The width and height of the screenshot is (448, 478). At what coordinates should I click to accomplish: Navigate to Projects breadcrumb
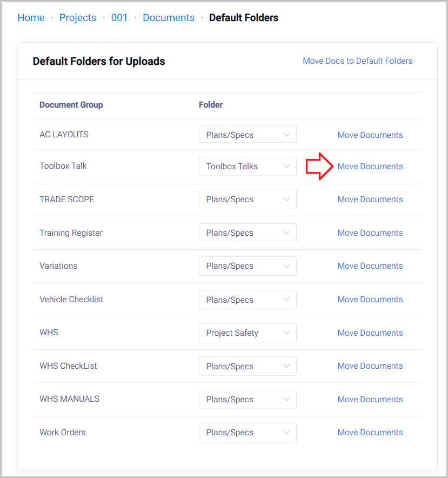78,18
